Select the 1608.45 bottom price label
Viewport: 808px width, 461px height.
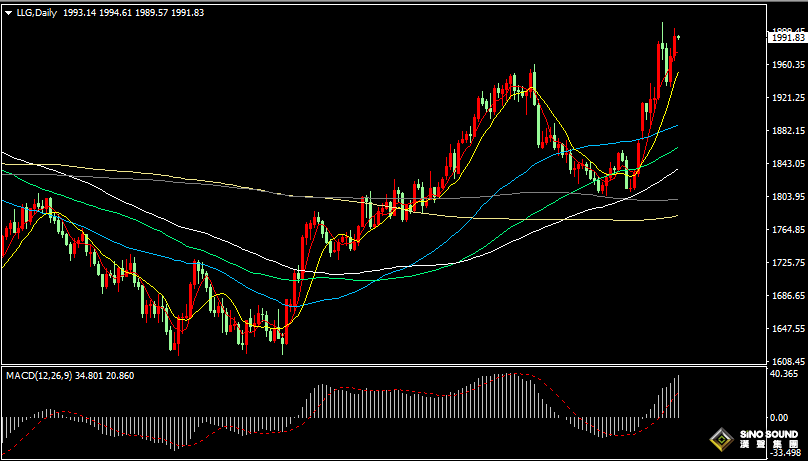coord(786,361)
